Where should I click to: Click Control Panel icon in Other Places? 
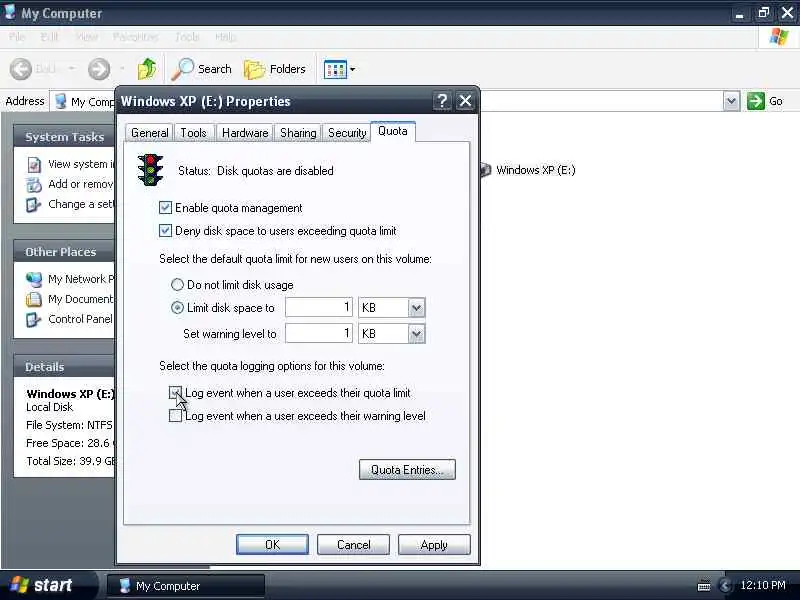click(x=34, y=319)
